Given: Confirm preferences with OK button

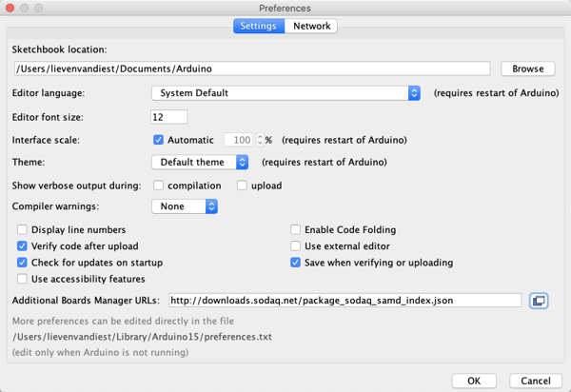Looking at the screenshot, I should click(474, 381).
